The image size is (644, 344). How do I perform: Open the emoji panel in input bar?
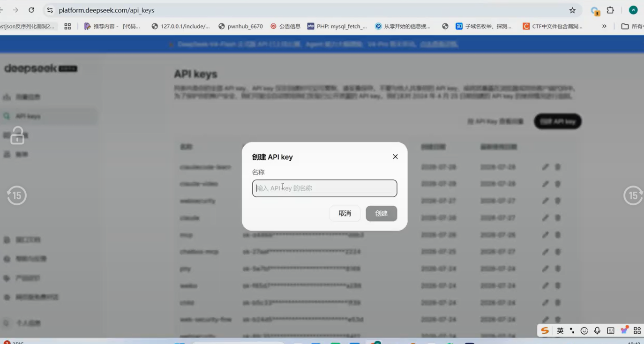pos(584,330)
